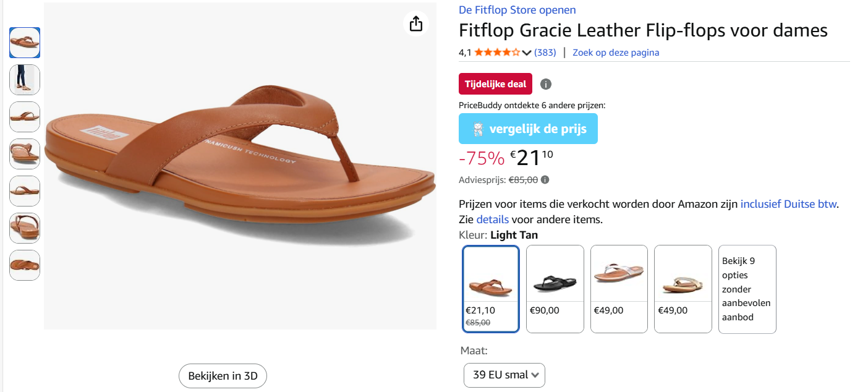Open Bekijk 9 opties zonder aanbevolen aanbod
The height and width of the screenshot is (392, 868).
[x=747, y=289]
